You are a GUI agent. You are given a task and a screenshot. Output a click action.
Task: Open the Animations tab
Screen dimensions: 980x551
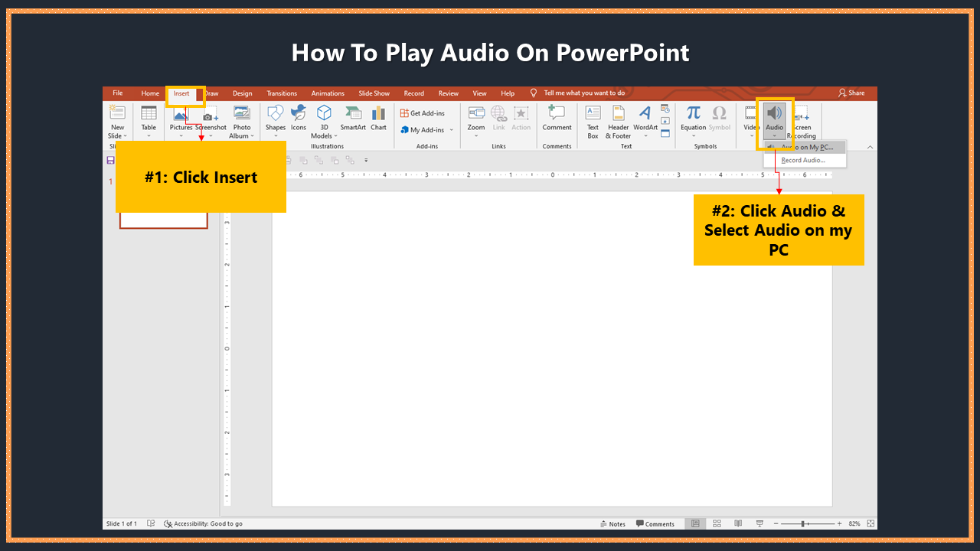[328, 93]
